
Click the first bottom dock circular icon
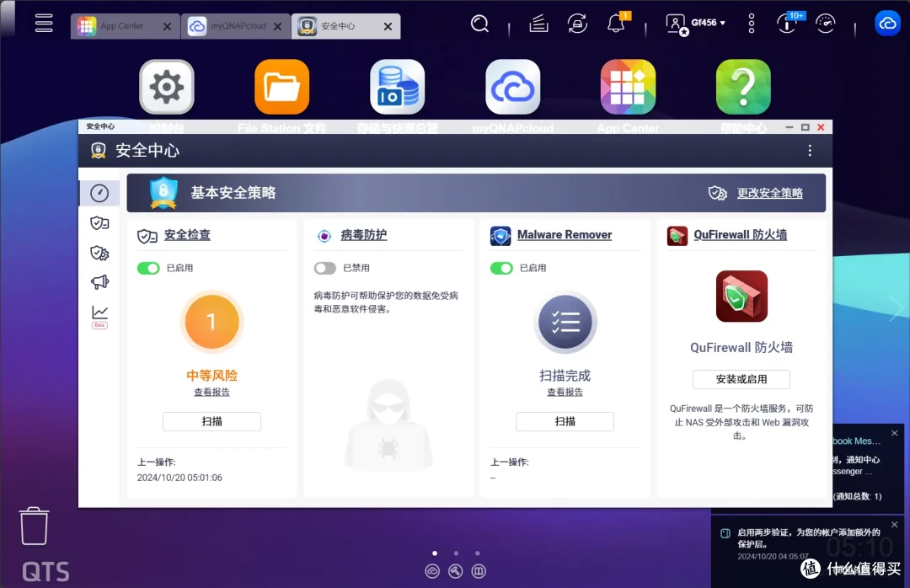click(432, 571)
